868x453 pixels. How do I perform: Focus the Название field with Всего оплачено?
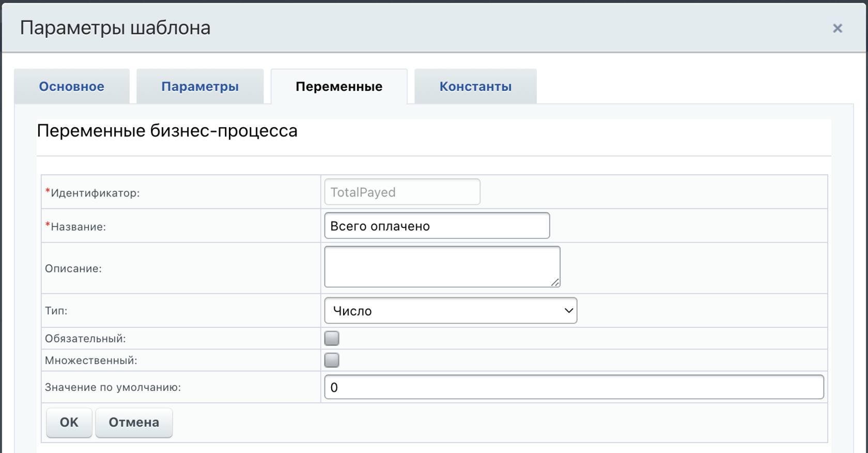437,226
